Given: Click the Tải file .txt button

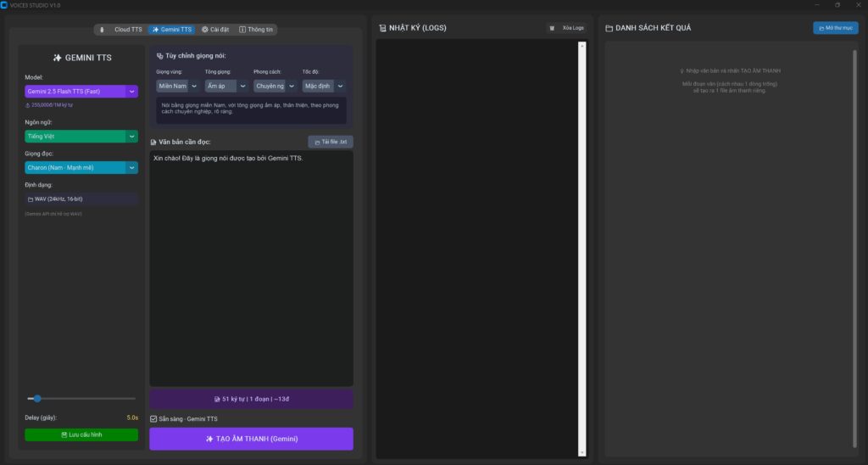Looking at the screenshot, I should [x=331, y=142].
